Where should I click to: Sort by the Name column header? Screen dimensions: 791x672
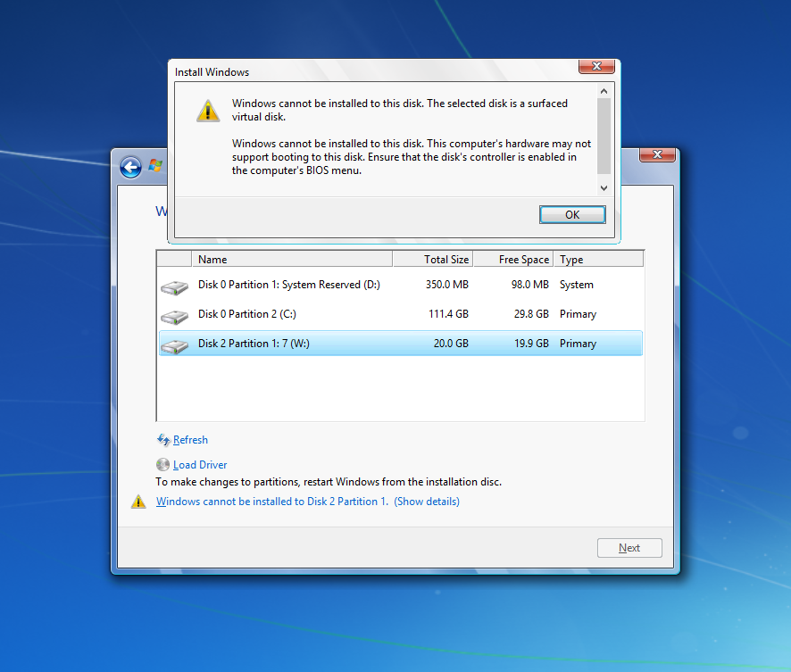click(x=292, y=259)
